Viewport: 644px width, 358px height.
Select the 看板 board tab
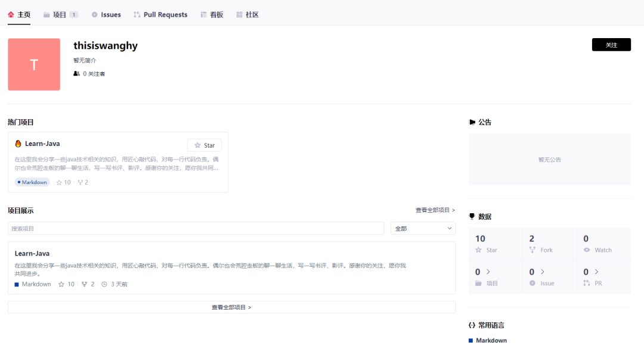212,15
